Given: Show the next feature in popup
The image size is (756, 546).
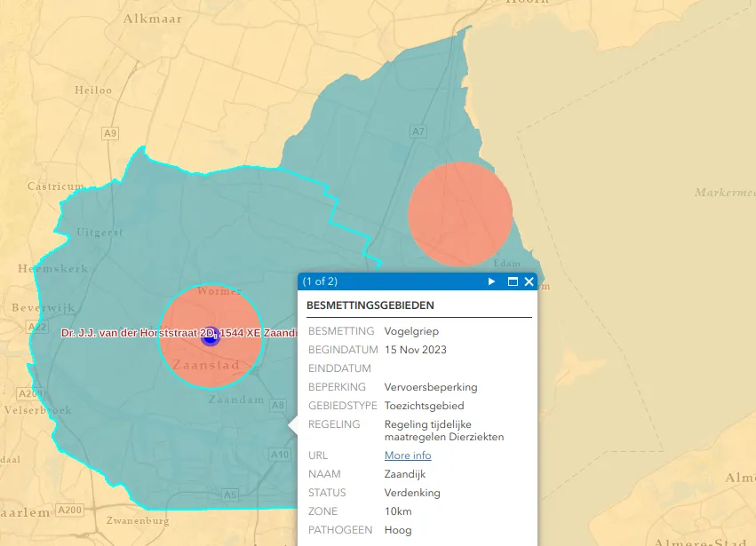Looking at the screenshot, I should click(491, 281).
